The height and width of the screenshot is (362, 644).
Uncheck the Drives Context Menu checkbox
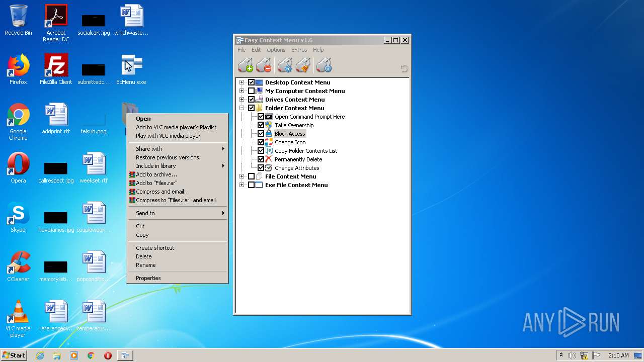252,100
